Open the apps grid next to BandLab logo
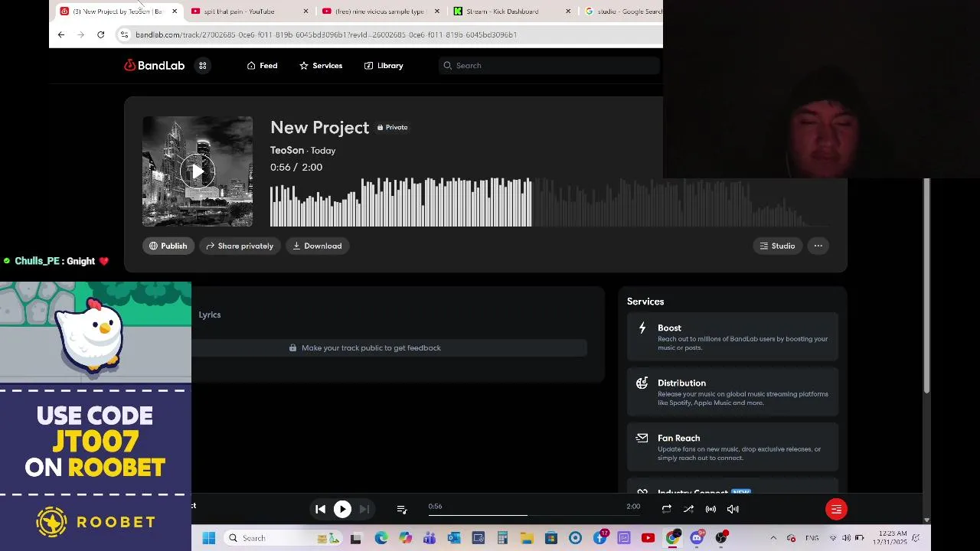The height and width of the screenshot is (551, 980). [x=203, y=66]
